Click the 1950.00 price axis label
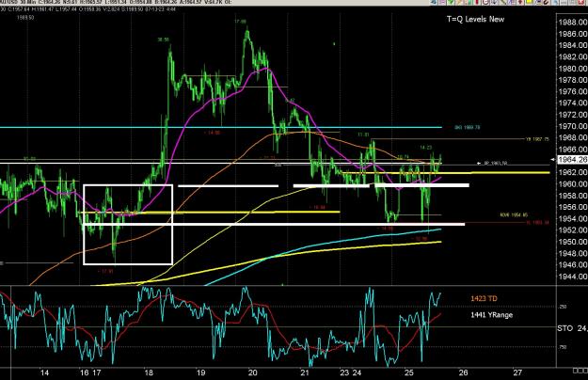The height and width of the screenshot is (380, 588). coord(573,242)
